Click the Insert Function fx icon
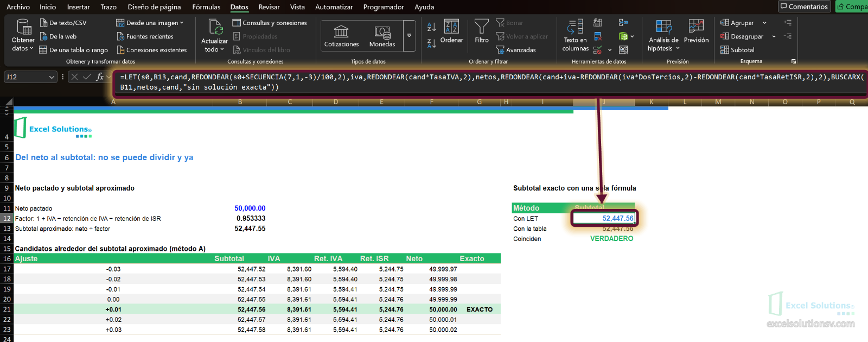The height and width of the screenshot is (342, 868). tap(100, 77)
